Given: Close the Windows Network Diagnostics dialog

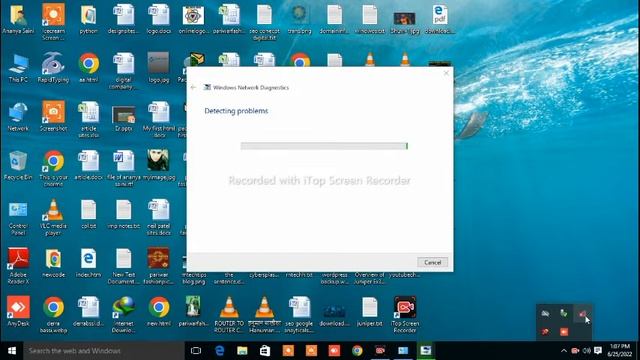Looking at the screenshot, I should pyautogui.click(x=446, y=73).
